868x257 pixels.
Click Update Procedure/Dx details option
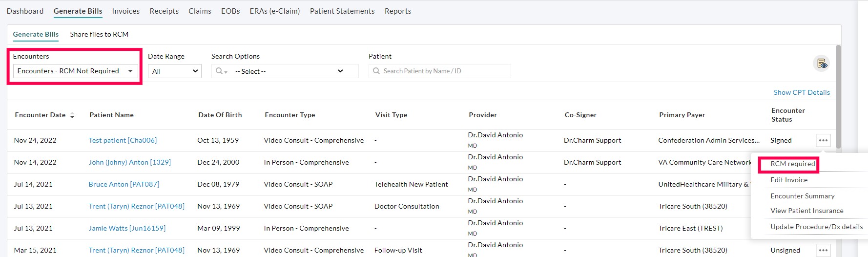(x=816, y=227)
